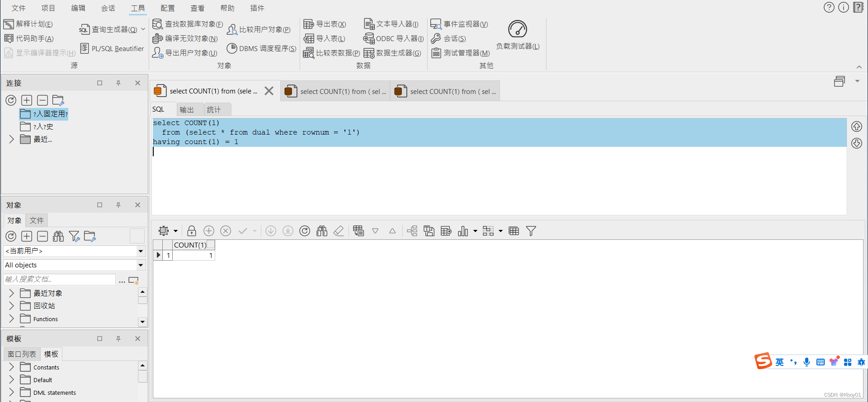Open the 配置 menu
Screen dimensions: 868x402
click(168, 8)
